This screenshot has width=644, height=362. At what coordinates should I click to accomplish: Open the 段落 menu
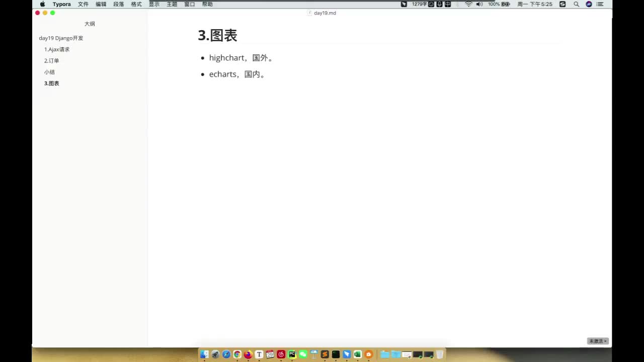coord(119,4)
